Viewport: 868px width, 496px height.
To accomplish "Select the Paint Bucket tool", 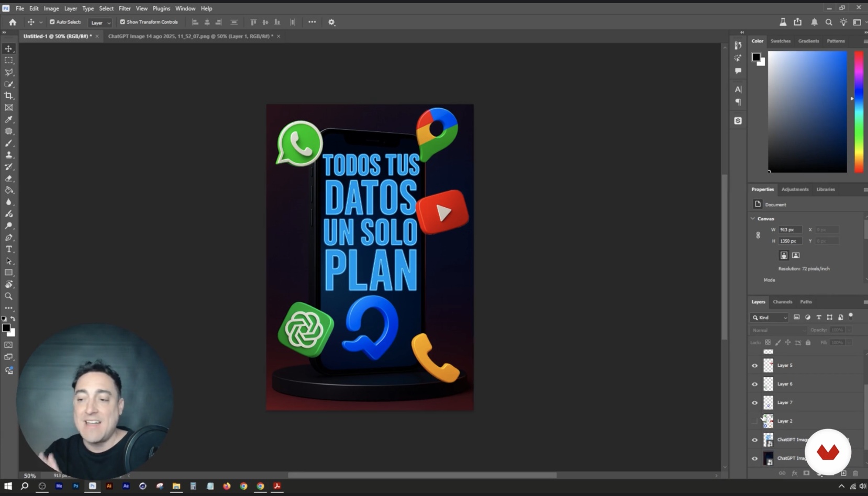I will [x=9, y=190].
